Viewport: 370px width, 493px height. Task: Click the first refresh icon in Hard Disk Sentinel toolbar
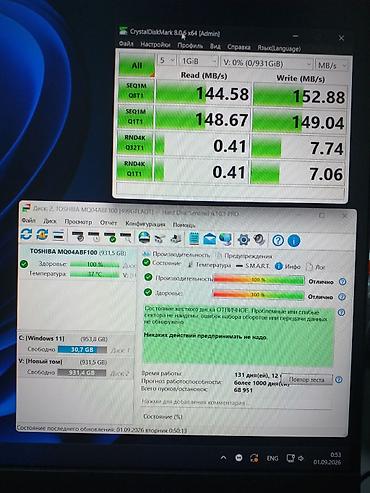(x=26, y=234)
